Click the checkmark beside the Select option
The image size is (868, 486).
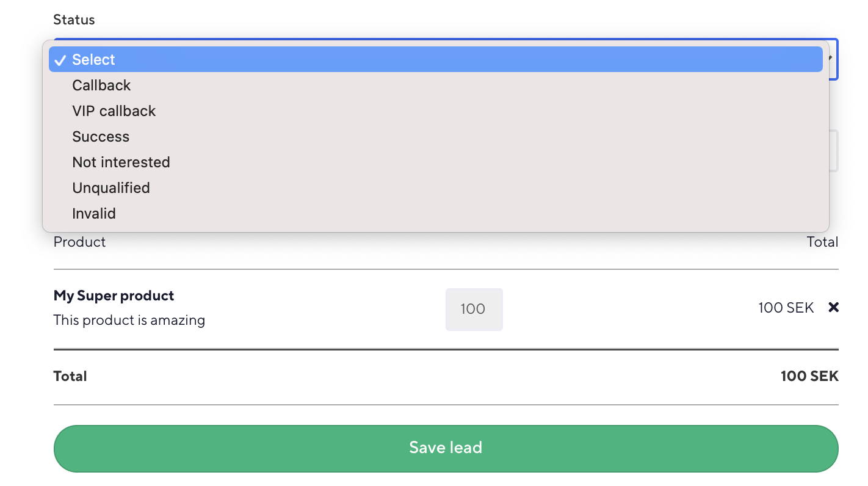[60, 60]
